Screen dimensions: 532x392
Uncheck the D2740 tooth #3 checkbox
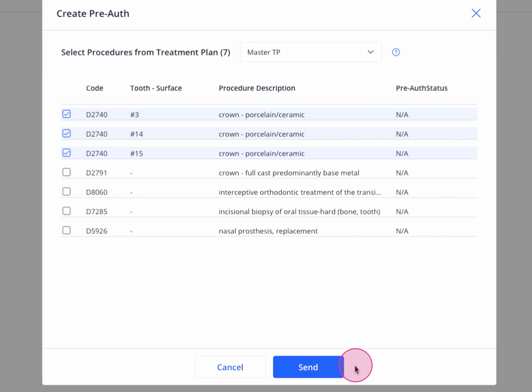click(x=66, y=114)
